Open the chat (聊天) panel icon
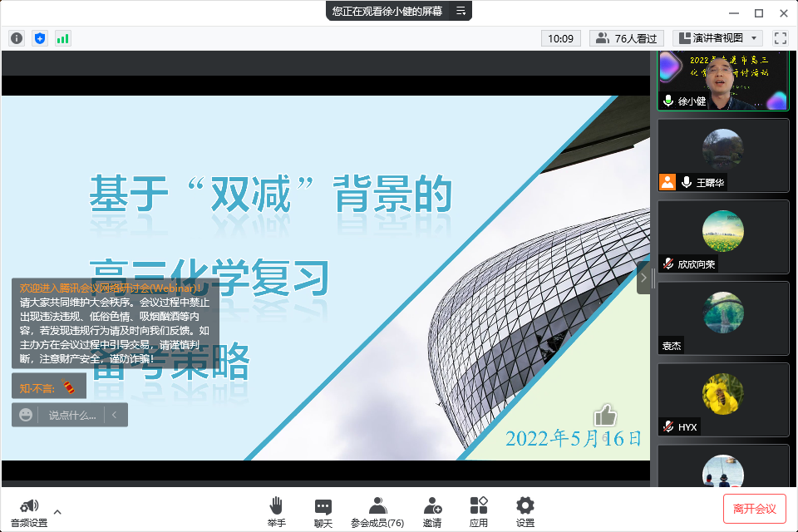This screenshot has height=532, width=798. [x=323, y=507]
